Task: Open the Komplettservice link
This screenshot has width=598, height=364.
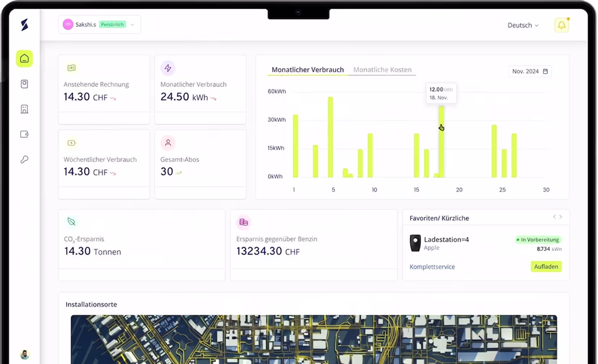Action: coord(432,267)
